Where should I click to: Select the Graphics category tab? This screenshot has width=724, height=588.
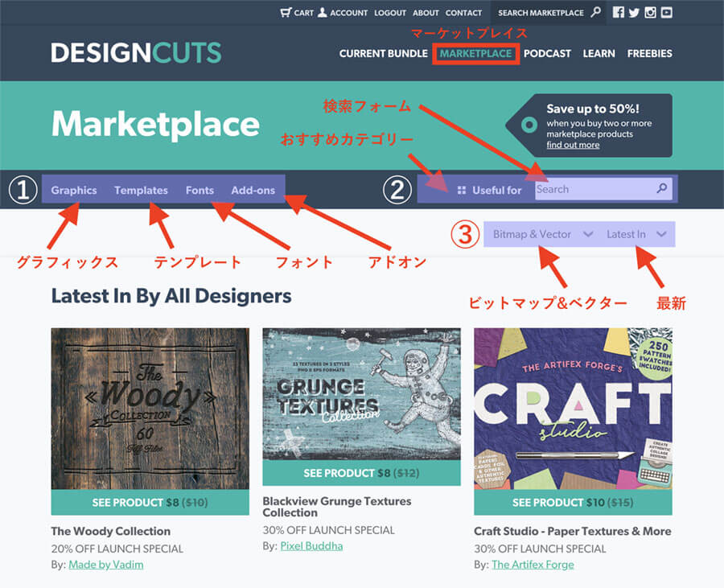[x=74, y=190]
